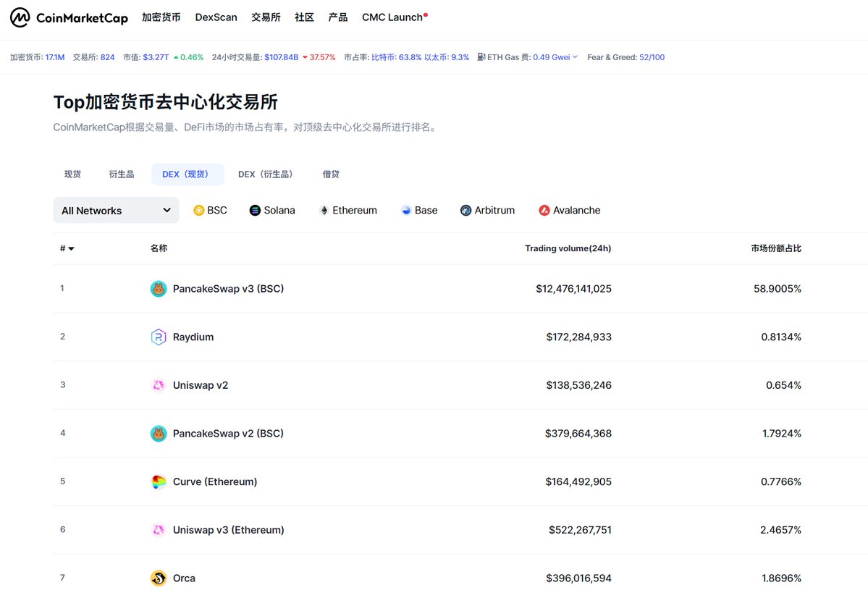The image size is (868, 598).
Task: Switch to the 借贷 tab
Action: tap(331, 174)
